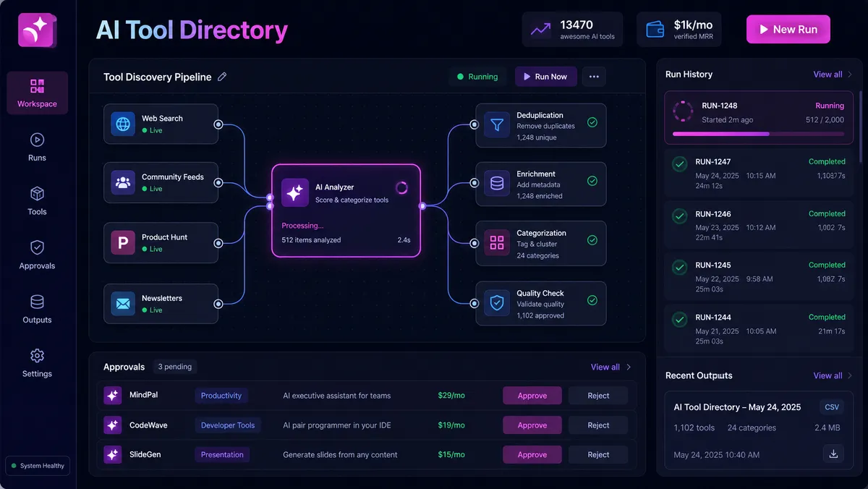
Task: Click the Run Now button
Action: click(x=546, y=77)
